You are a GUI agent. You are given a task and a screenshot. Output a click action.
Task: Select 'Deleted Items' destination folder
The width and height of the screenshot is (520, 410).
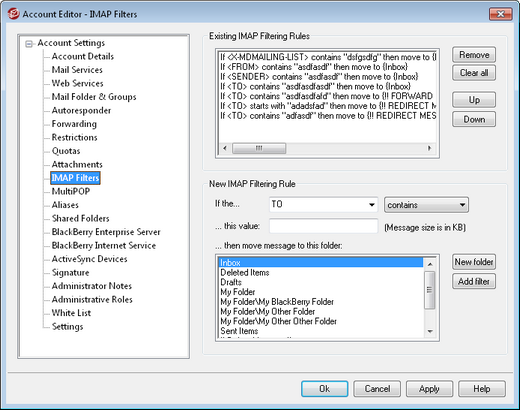tap(245, 273)
